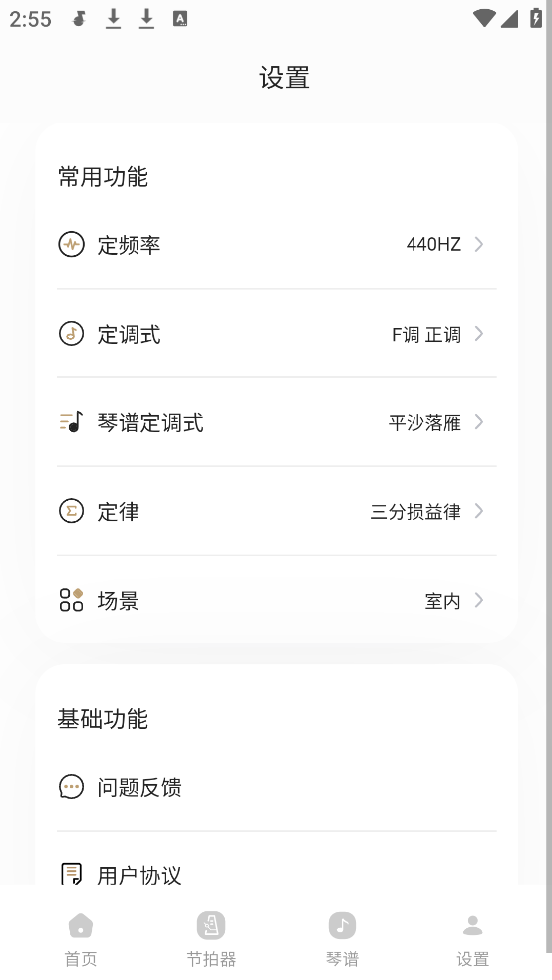552x980 pixels.
Task: Tap the 440HZ value text
Action: pos(433,244)
